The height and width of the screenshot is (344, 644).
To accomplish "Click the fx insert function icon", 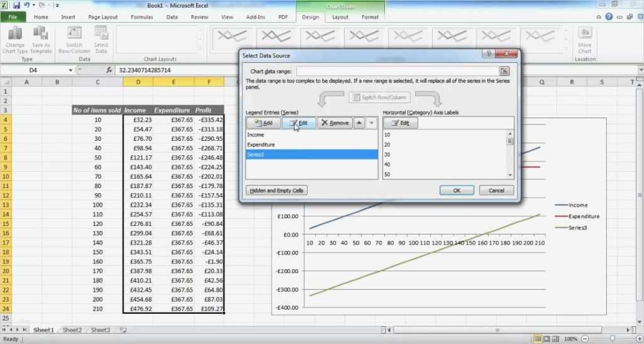I will 109,70.
